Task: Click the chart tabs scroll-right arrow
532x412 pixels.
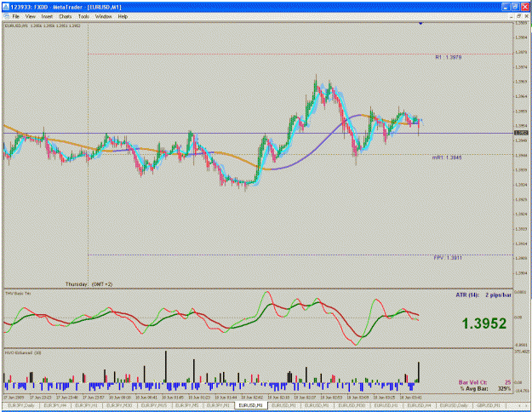Action: (x=527, y=405)
